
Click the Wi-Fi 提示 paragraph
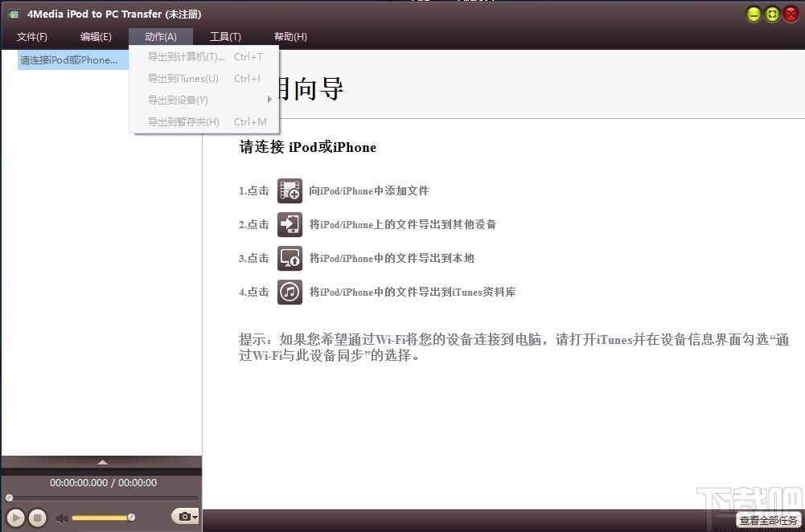coord(514,347)
